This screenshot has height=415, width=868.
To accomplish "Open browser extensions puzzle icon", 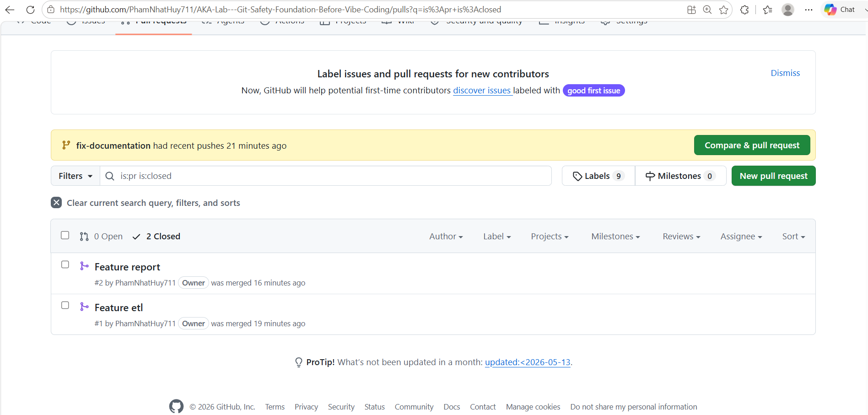I will point(744,10).
